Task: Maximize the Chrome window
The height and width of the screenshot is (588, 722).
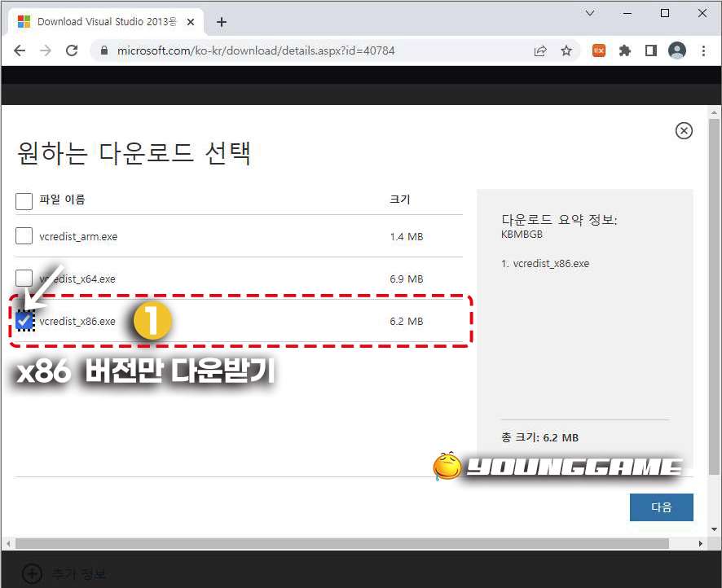Action: (664, 13)
